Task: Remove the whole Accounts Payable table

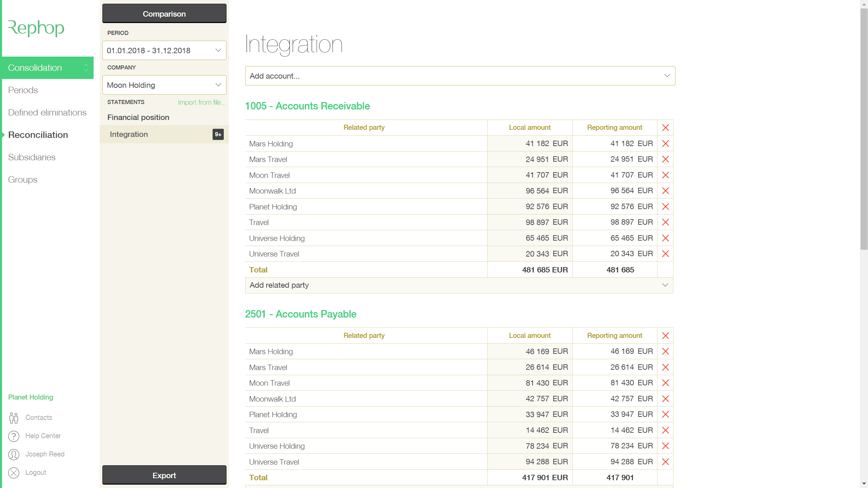Action: 665,335
